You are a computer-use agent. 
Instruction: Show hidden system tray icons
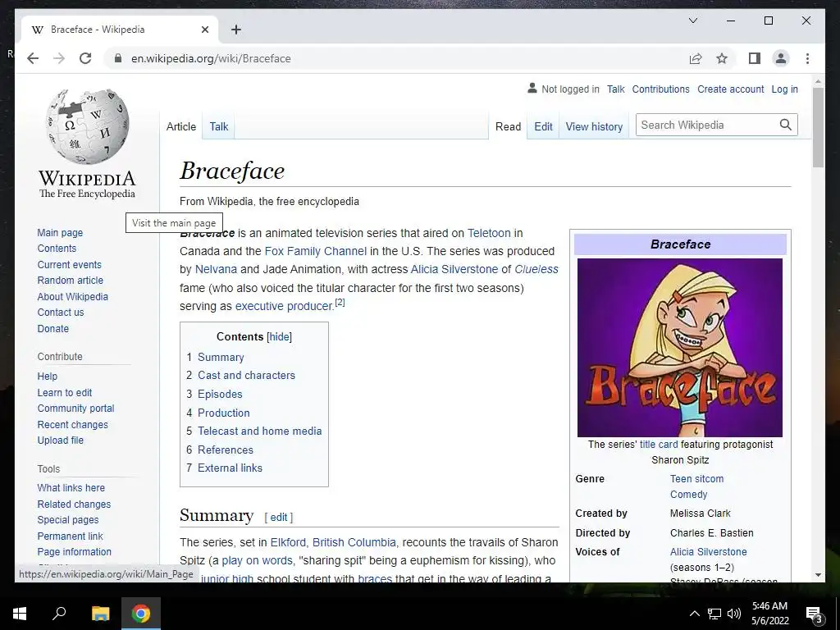click(x=694, y=614)
